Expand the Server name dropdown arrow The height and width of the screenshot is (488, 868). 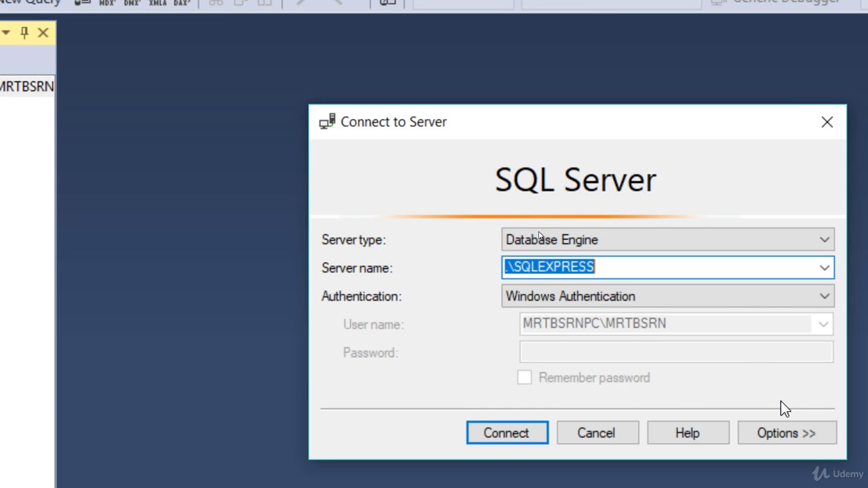[x=825, y=268]
